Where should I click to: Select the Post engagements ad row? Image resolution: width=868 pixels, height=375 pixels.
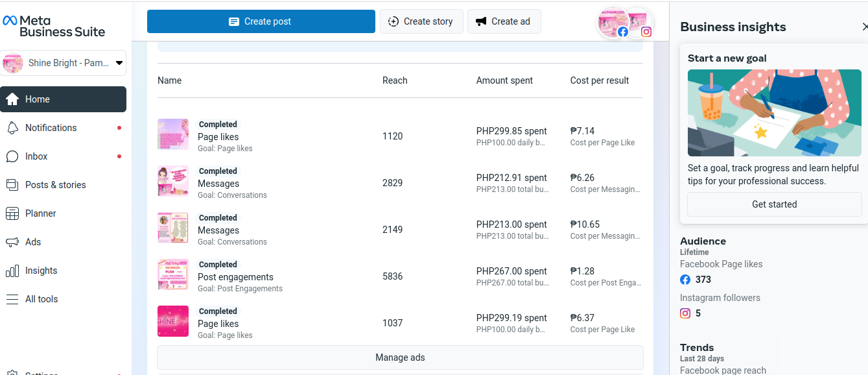point(235,277)
